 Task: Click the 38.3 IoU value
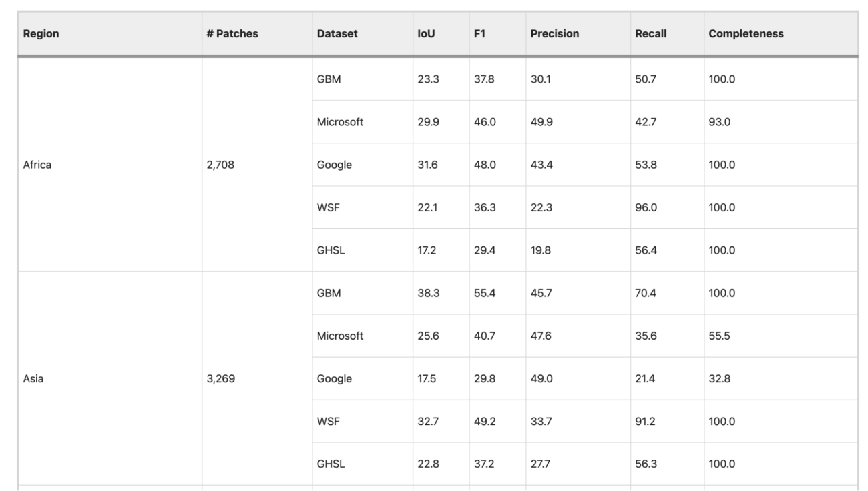pyautogui.click(x=428, y=293)
